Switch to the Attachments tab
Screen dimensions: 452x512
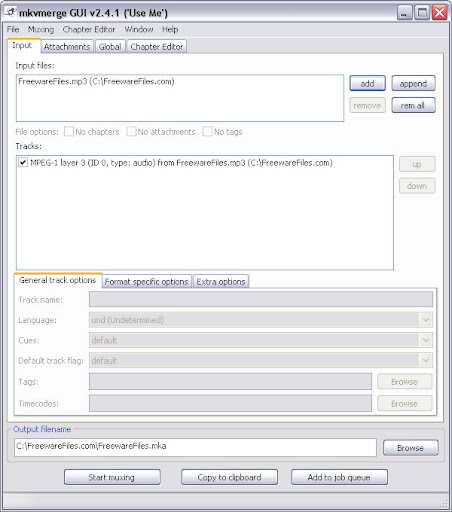(67, 47)
